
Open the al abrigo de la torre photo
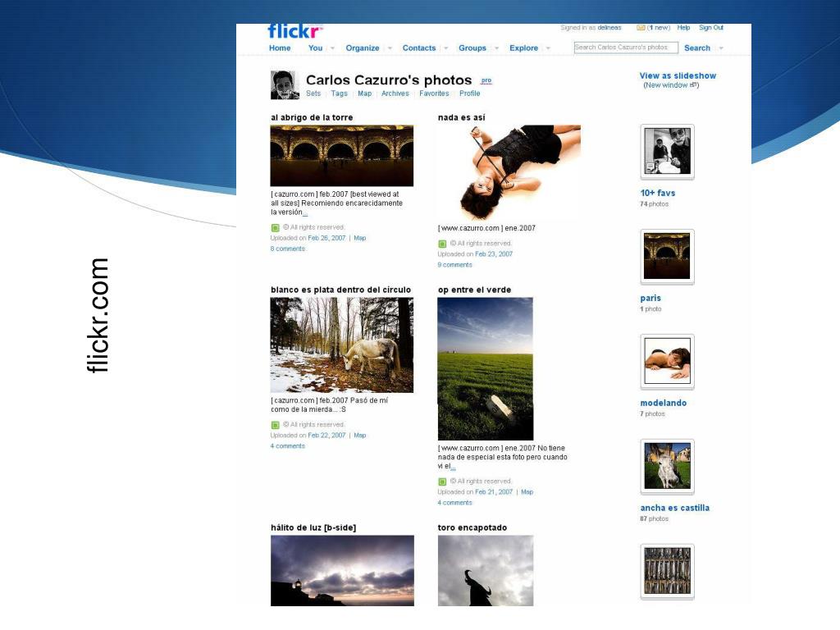pos(342,156)
